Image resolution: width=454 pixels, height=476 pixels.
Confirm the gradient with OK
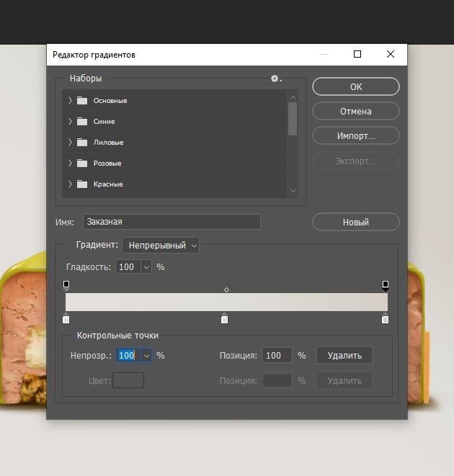click(356, 87)
